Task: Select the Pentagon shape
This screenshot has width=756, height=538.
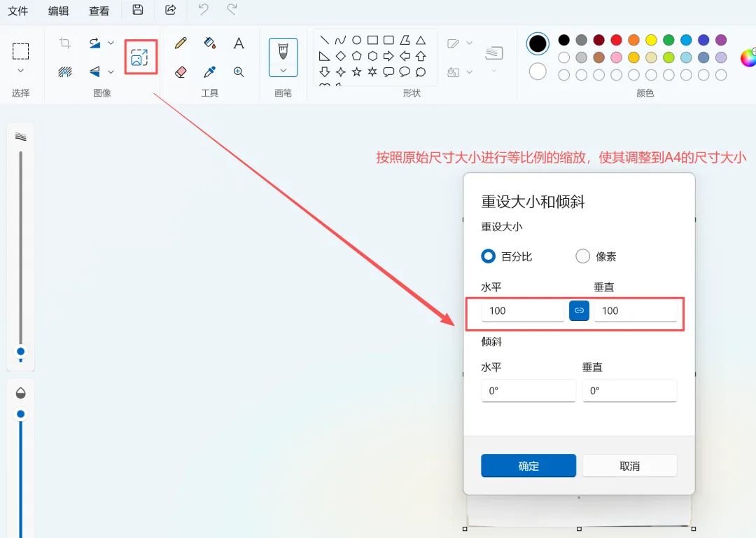Action: click(357, 56)
